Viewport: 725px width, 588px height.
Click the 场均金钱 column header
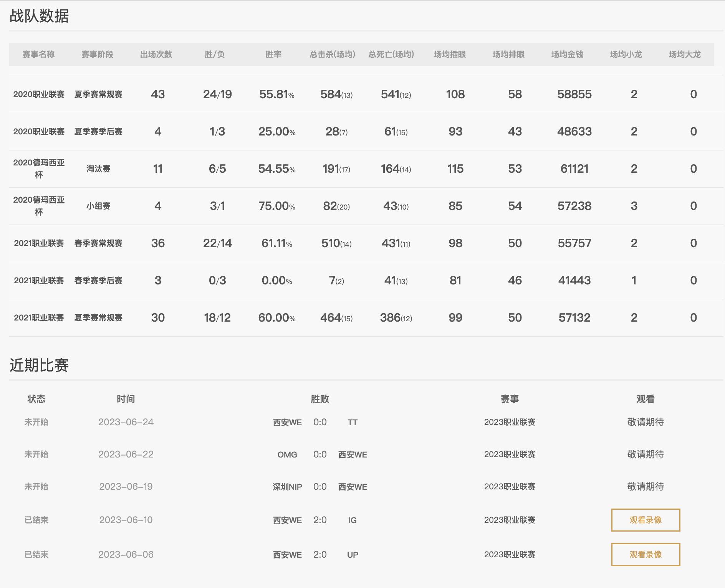tap(566, 55)
